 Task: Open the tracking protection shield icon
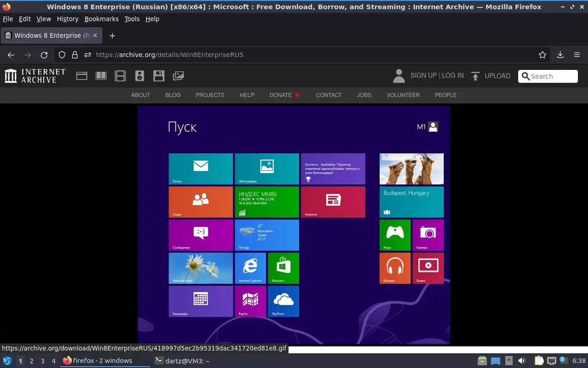click(62, 55)
